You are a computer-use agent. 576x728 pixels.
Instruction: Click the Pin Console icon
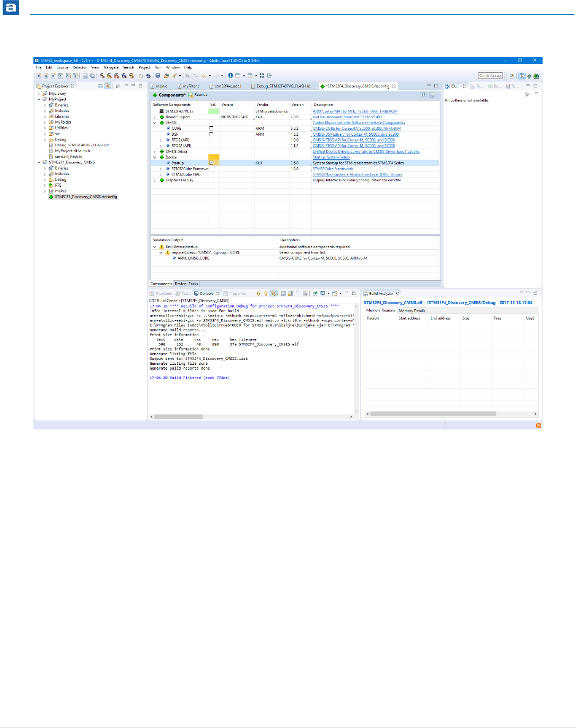(315, 293)
